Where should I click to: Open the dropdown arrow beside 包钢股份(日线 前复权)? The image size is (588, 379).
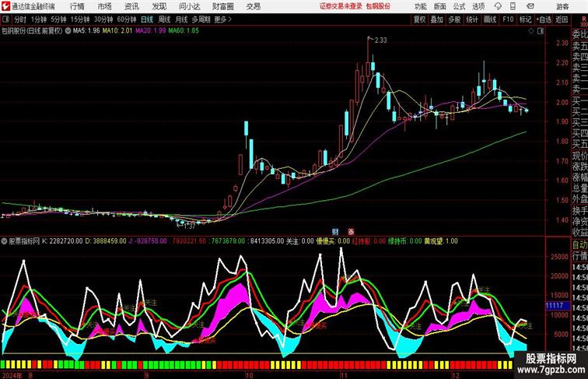(x=68, y=31)
